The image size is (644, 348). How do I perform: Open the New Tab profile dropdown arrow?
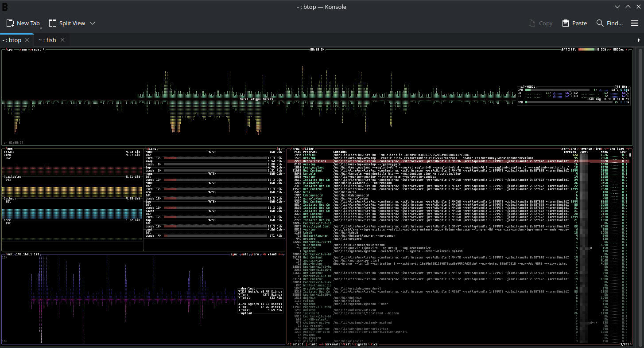pyautogui.click(x=41, y=27)
